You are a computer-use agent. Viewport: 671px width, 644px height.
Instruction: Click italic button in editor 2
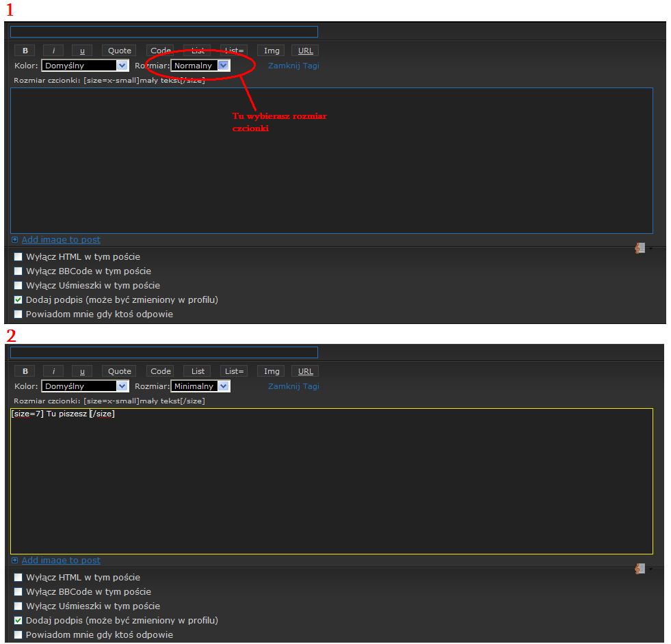pos(53,371)
